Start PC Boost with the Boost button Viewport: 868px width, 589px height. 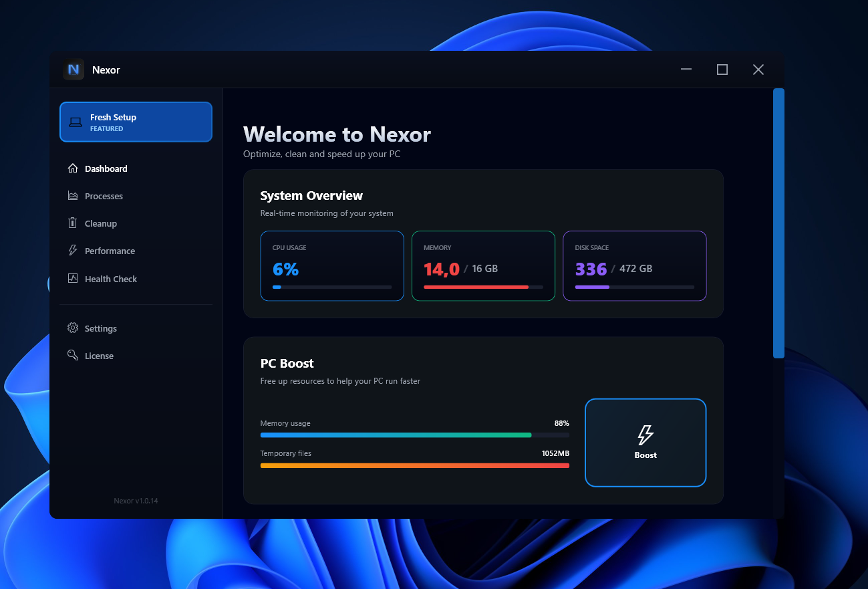pos(645,443)
